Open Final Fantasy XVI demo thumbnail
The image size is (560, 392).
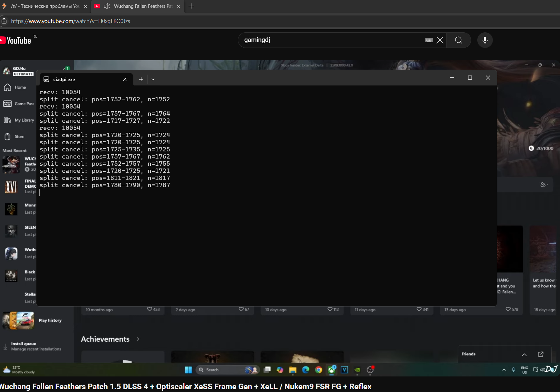click(x=11, y=187)
